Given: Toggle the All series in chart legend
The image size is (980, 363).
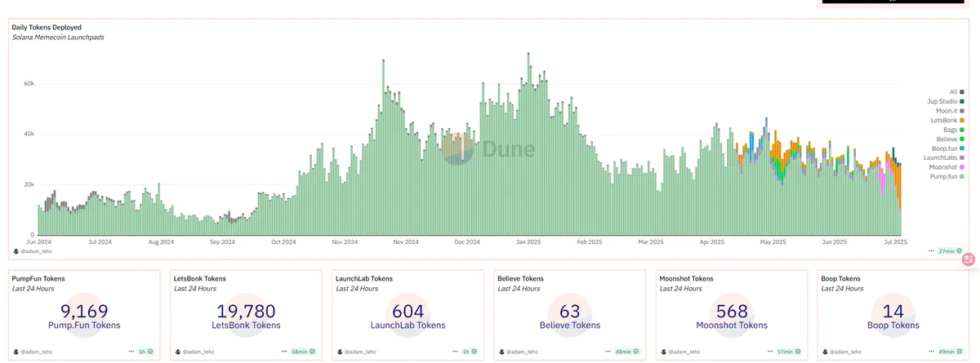Looking at the screenshot, I should (956, 92).
